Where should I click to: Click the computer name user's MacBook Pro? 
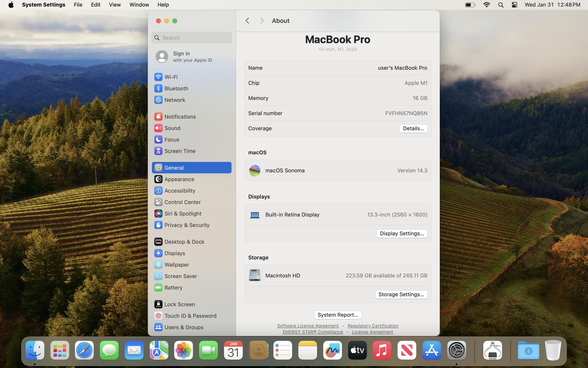coord(402,68)
